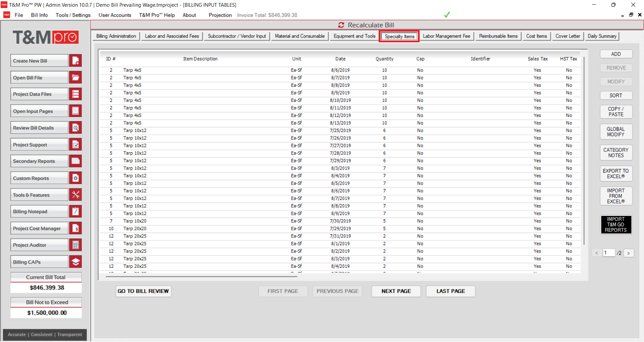The height and width of the screenshot is (342, 644).
Task: Switch to Cover Letter tab
Action: pyautogui.click(x=568, y=36)
